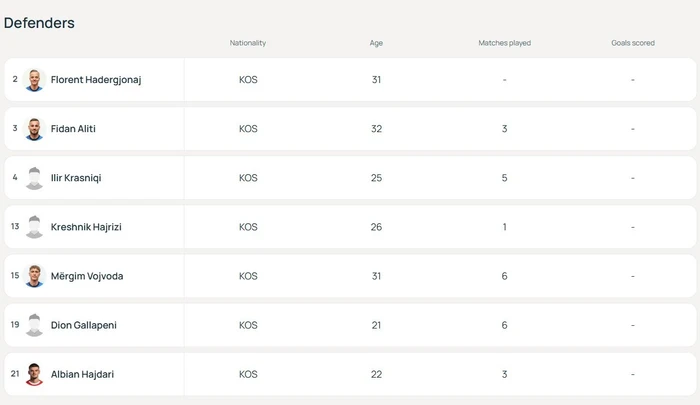Click Kreshnik Hajrizi's placeholder avatar
Viewport: 700px width, 405px height.
click(34, 227)
